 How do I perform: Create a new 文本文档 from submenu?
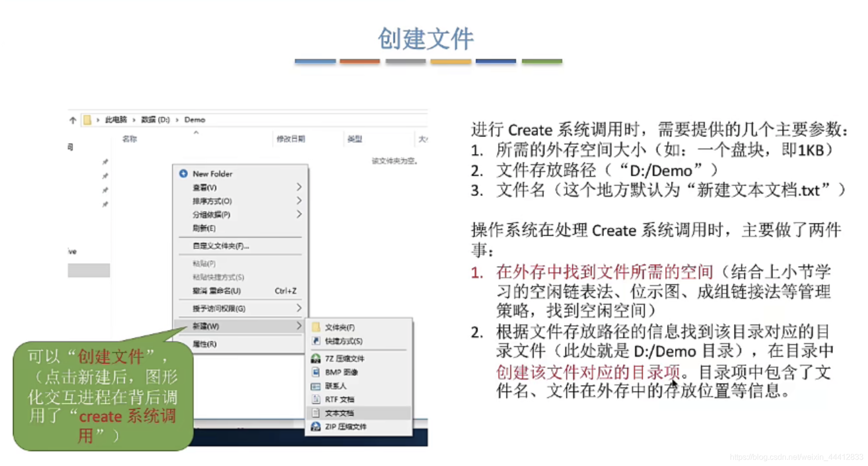click(x=359, y=413)
